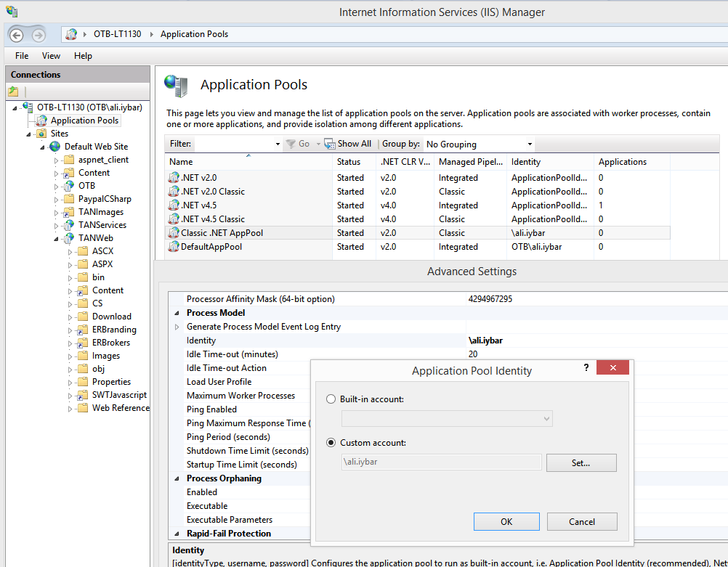Click the Show All filter icon
Screen dimensions: 728x567
point(330,144)
